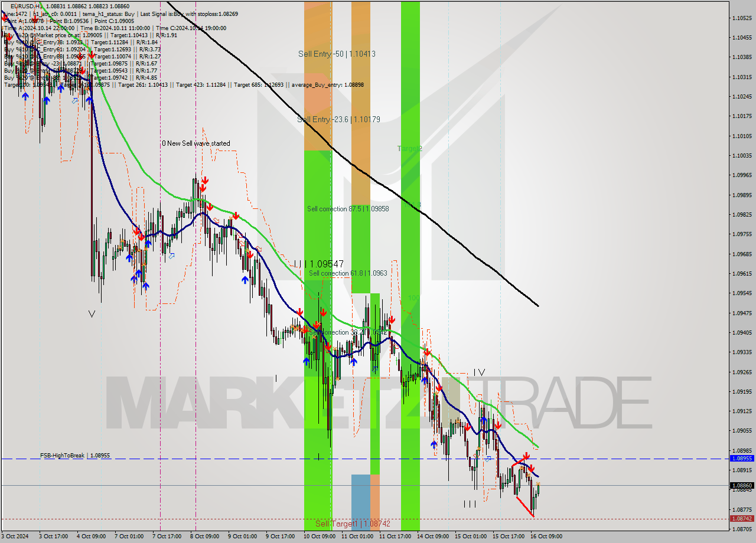Click the 1.09265 price axis label

click(742, 372)
